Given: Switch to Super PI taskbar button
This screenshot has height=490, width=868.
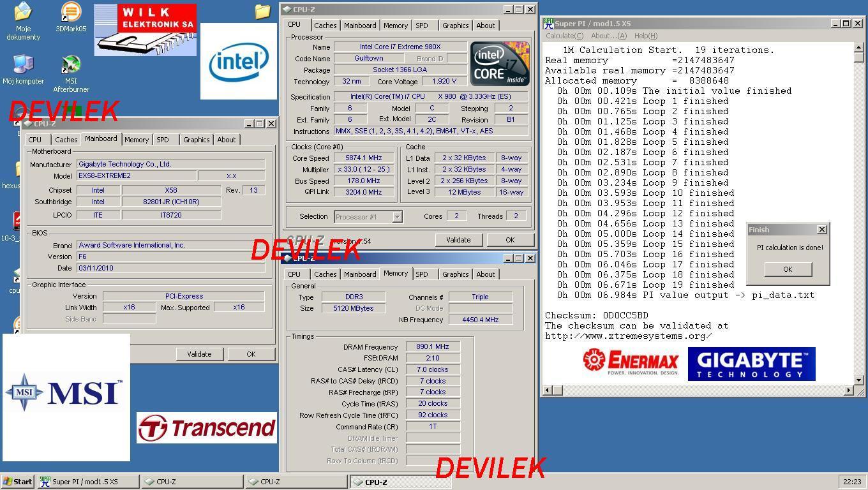Looking at the screenshot, I should click(88, 482).
